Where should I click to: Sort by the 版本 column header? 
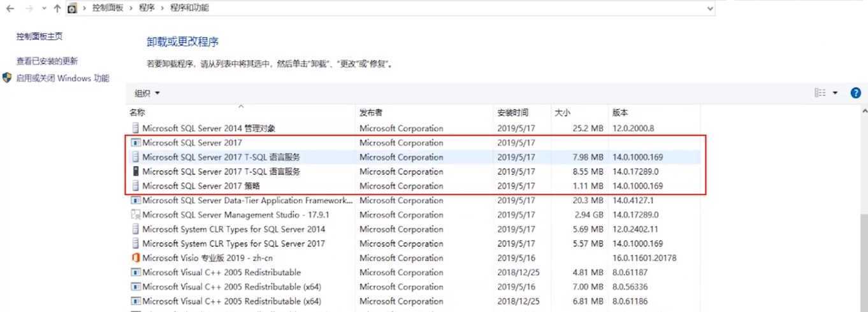(x=620, y=113)
